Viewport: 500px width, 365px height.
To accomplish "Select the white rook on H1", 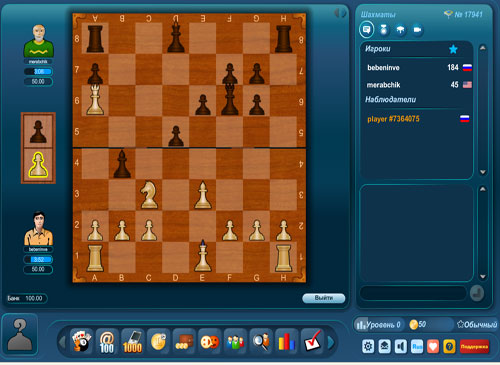I will point(283,258).
